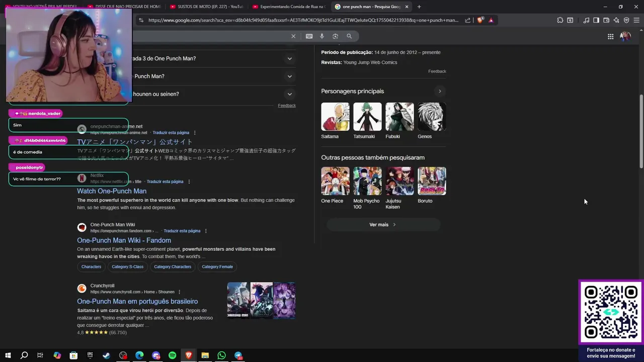
Task: Open Brave VPN shield icon
Action: (626, 20)
